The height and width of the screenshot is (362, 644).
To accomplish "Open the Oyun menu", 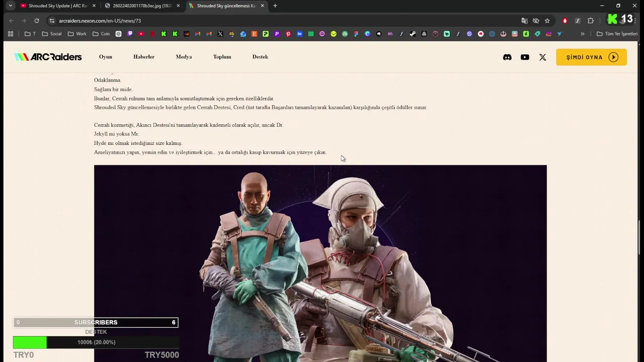I will tap(106, 57).
